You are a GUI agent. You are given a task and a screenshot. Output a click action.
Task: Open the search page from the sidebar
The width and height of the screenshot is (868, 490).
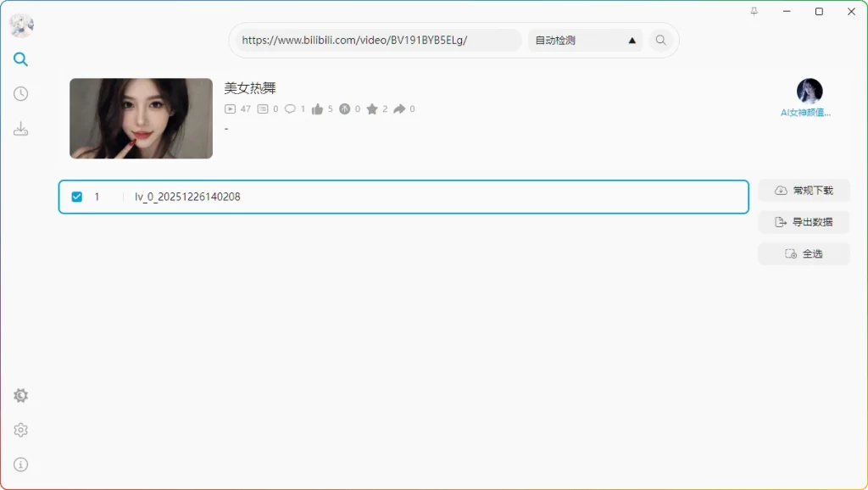click(20, 59)
